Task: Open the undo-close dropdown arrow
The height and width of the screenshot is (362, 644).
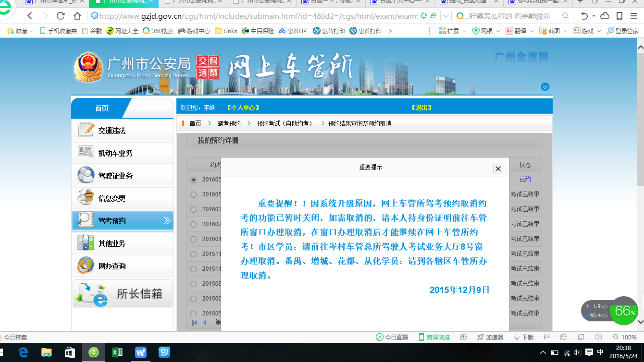Action: [594, 16]
